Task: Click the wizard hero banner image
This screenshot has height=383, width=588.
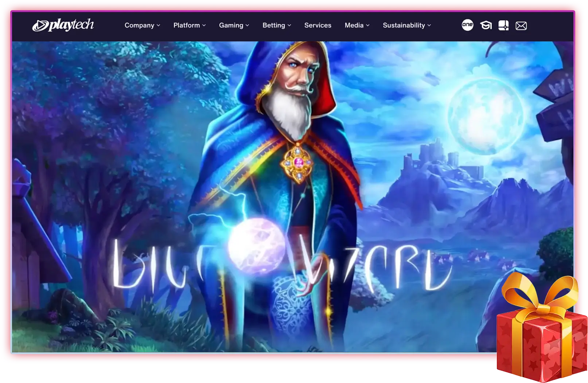Action: click(292, 196)
